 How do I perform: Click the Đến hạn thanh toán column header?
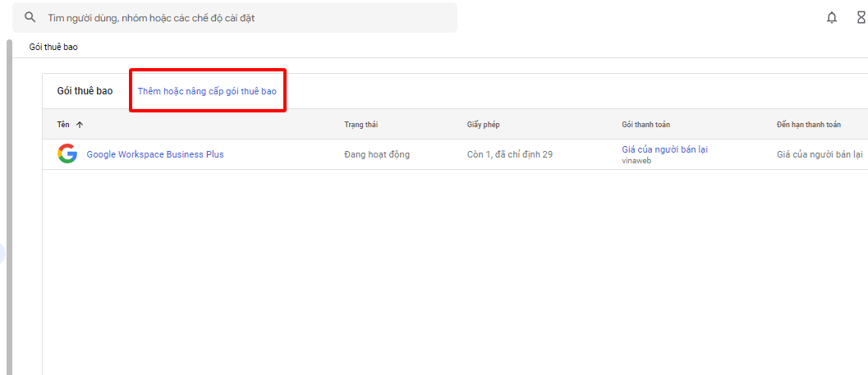[x=808, y=125]
